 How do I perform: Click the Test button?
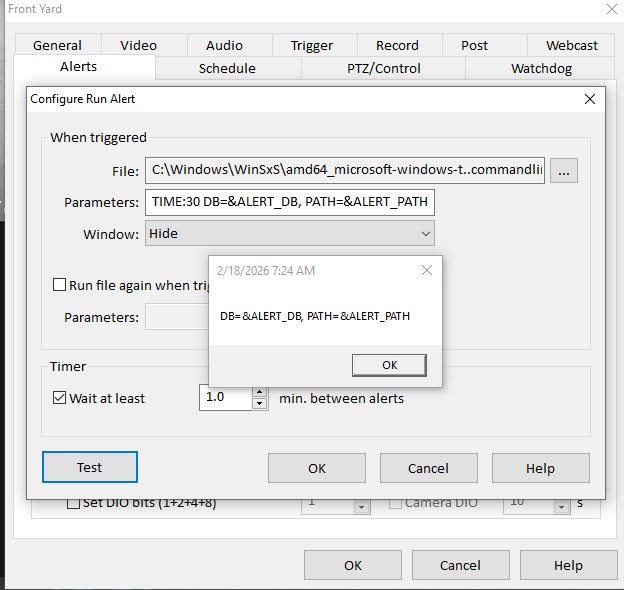pyautogui.click(x=90, y=467)
